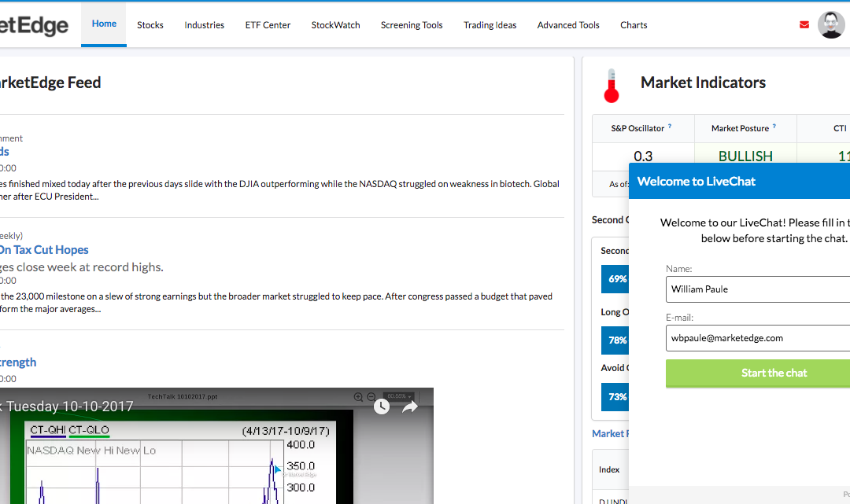Click the watch later clock icon on video
This screenshot has height=504, width=850.
[382, 407]
